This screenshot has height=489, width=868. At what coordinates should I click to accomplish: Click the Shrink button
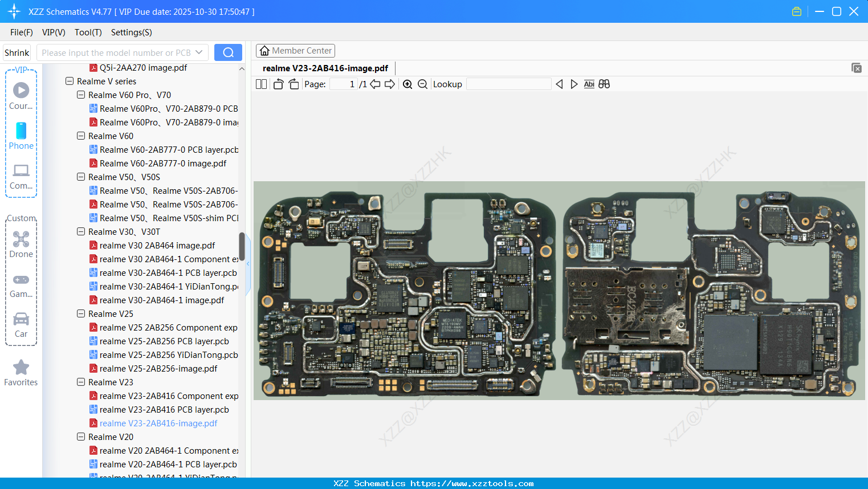tap(17, 52)
